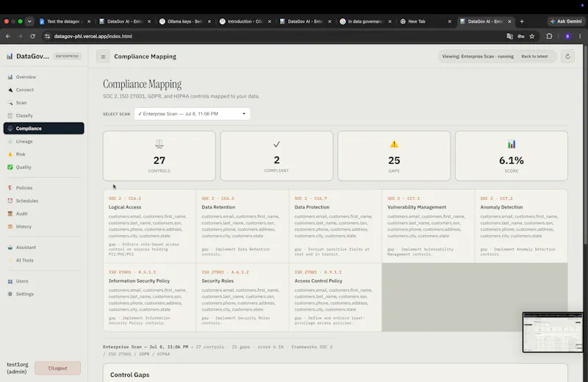Bookmark this page with the star icon
The width and height of the screenshot is (588, 382).
pos(531,36)
